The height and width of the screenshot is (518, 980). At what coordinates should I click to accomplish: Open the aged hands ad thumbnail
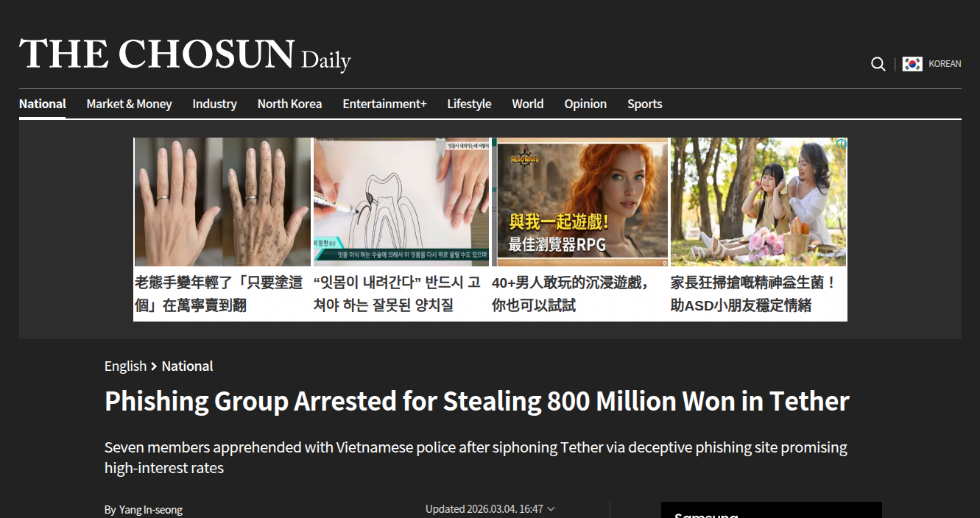click(222, 202)
